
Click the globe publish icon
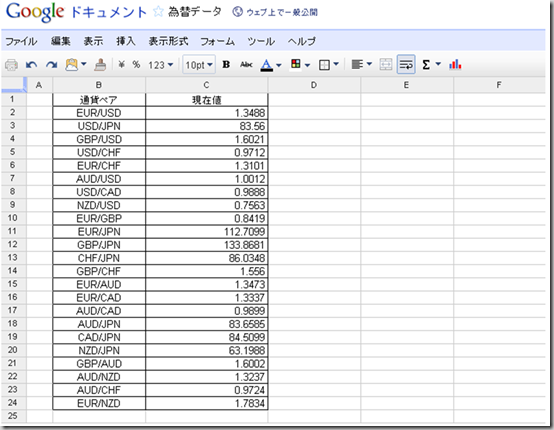click(x=237, y=12)
